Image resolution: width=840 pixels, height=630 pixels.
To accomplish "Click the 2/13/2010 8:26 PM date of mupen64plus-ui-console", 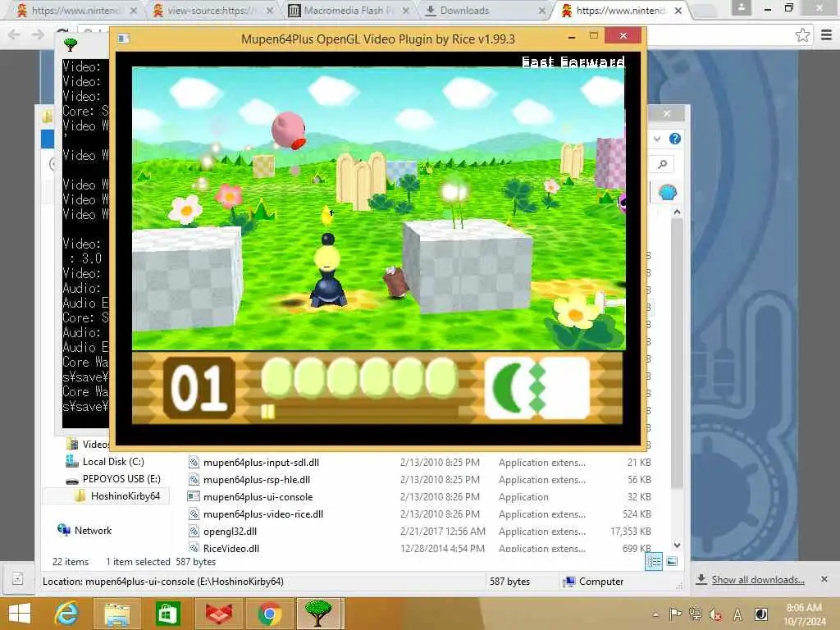I will 440,496.
